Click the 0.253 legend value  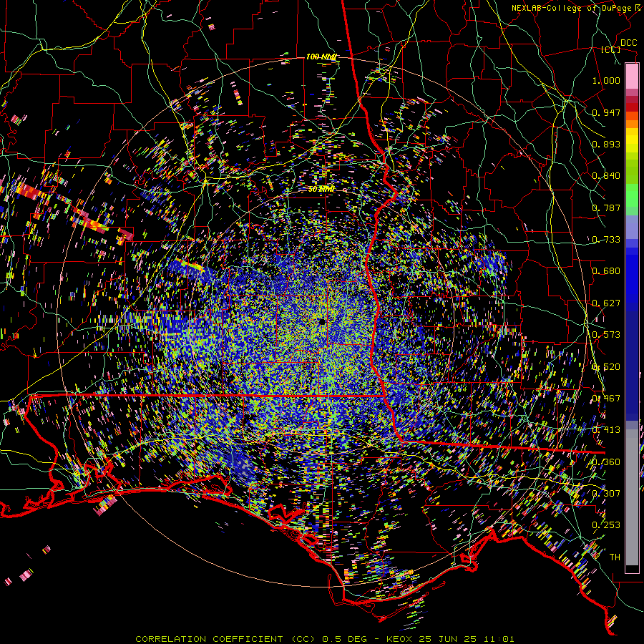(x=606, y=525)
